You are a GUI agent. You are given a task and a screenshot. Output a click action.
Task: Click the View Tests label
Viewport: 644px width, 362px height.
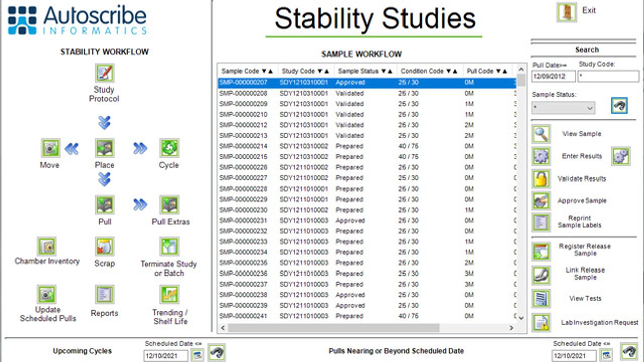pos(585,299)
